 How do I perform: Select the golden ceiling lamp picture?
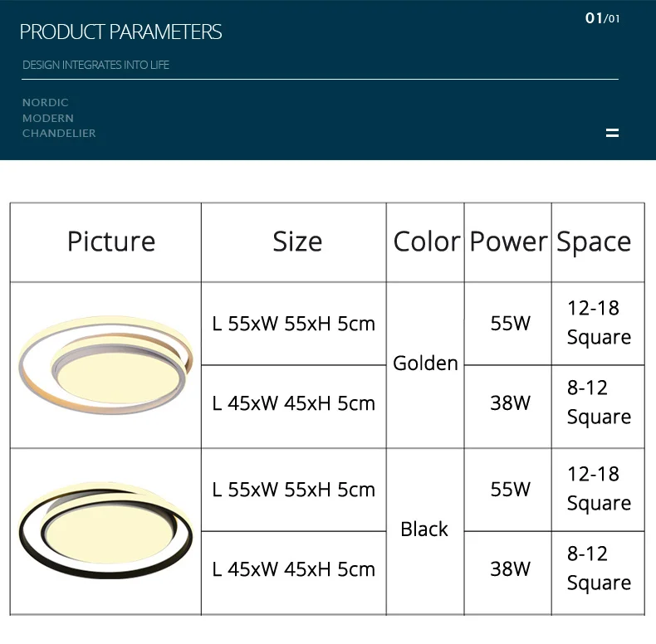[105, 364]
